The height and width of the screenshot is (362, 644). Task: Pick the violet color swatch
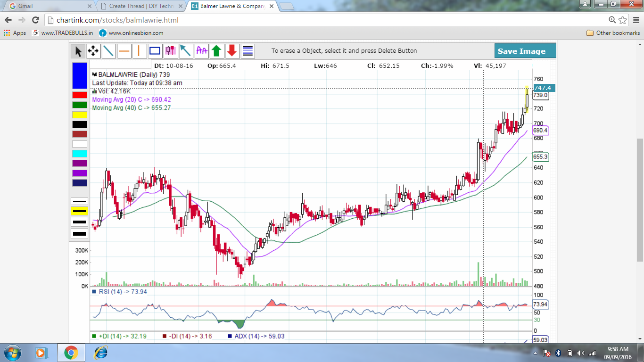(x=80, y=173)
